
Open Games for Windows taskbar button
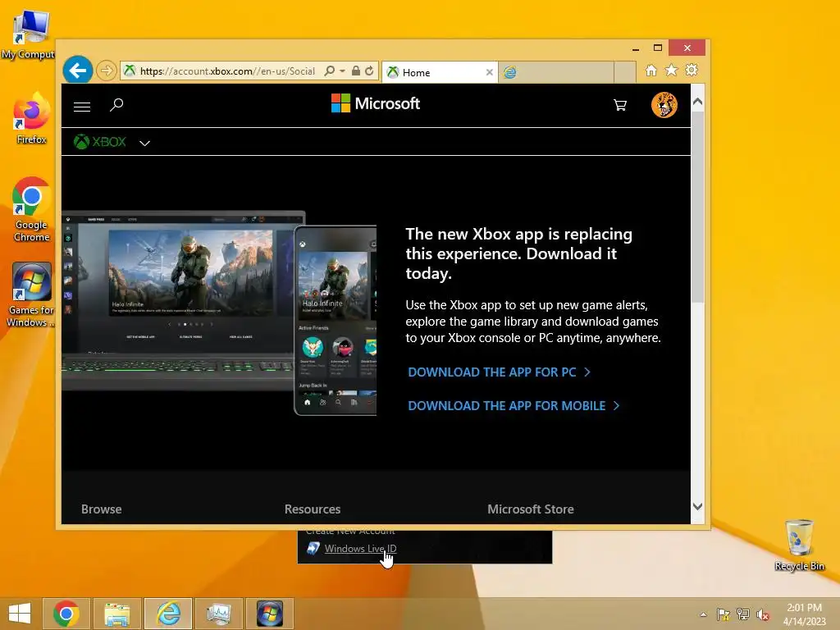point(269,614)
